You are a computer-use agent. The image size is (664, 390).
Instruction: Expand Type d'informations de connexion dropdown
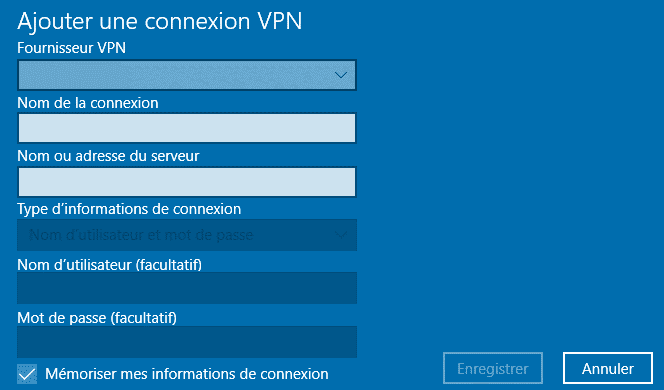click(187, 235)
